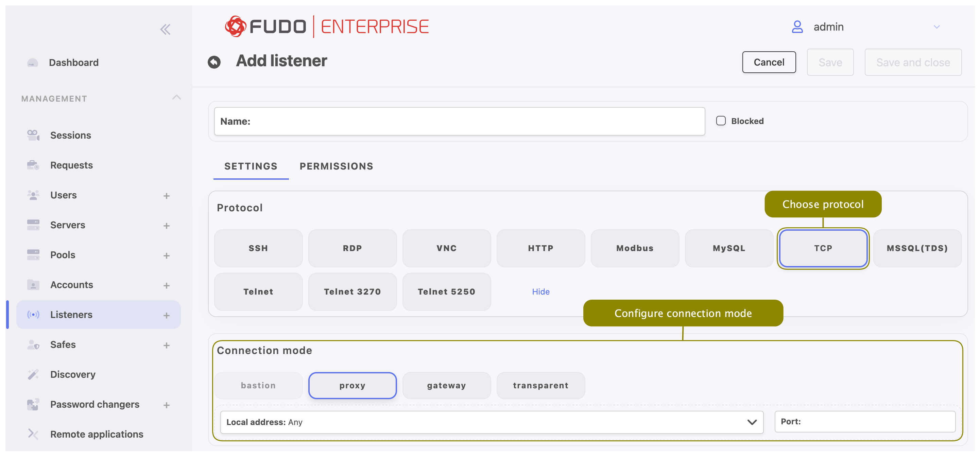Switch to the Permissions tab
980x459 pixels.
pyautogui.click(x=336, y=166)
